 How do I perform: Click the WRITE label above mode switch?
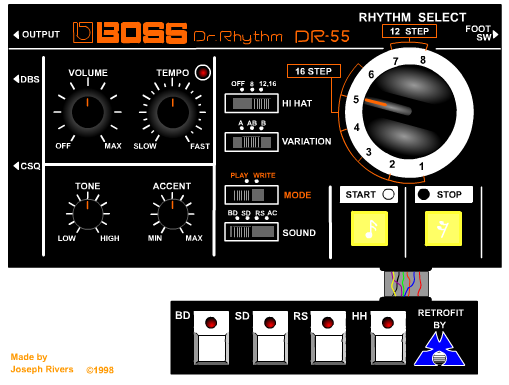pos(264,175)
